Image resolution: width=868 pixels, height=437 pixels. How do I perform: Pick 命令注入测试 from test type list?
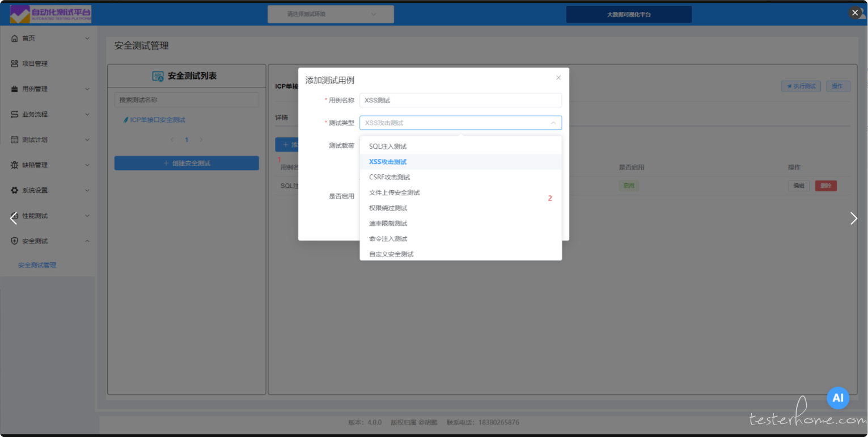pos(388,239)
